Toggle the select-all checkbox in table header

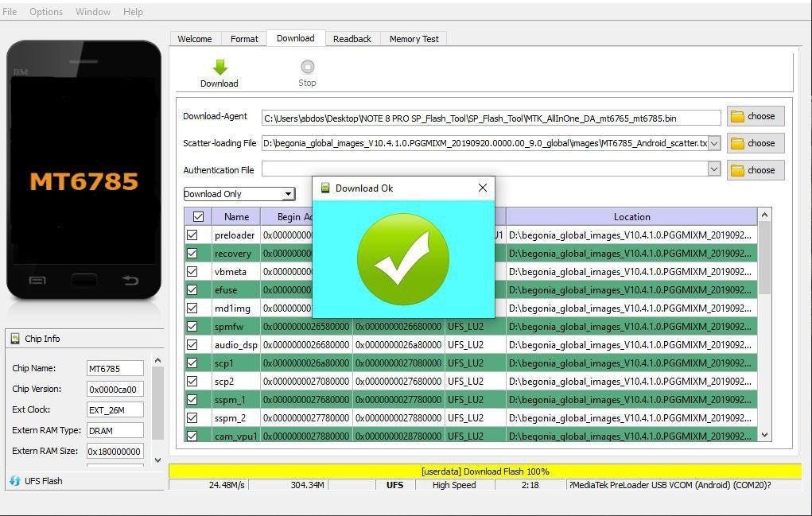(198, 217)
